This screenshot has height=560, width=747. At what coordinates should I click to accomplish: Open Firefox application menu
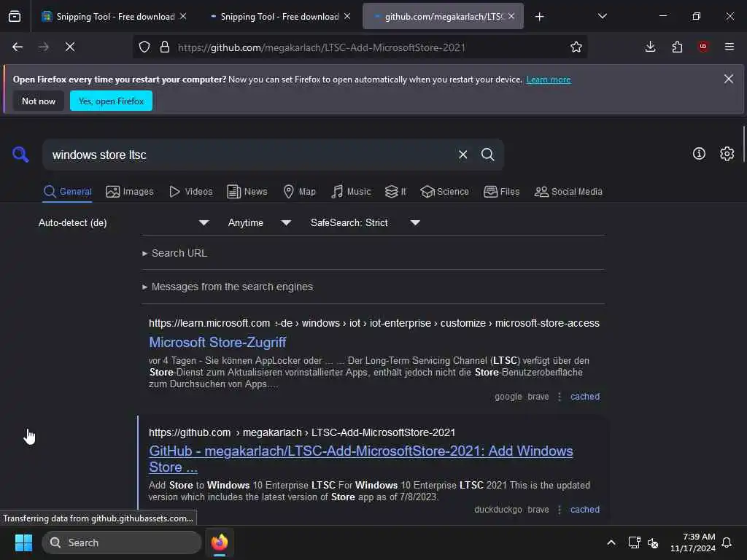click(x=729, y=47)
